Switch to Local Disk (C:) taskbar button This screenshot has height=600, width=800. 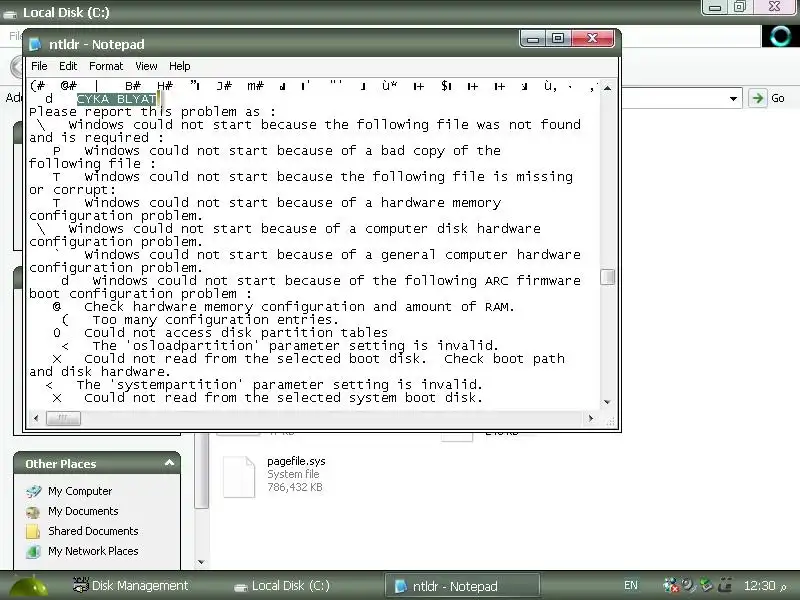click(282, 586)
